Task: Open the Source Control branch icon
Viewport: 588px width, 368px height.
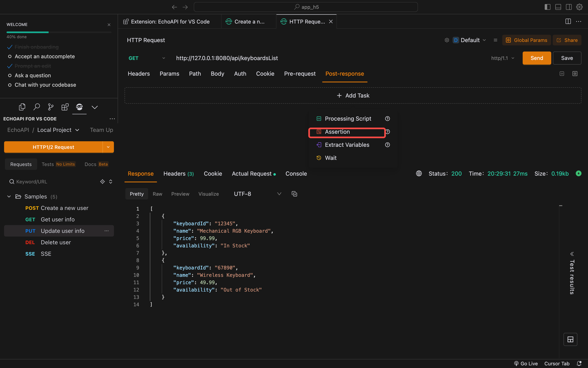Action: pos(51,107)
